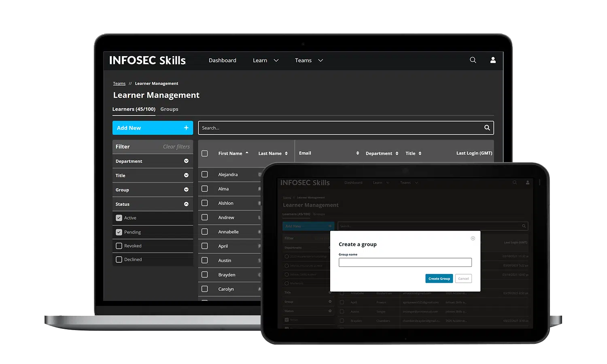Screen dimensions: 607x364
Task: Uncheck the Active status filter
Action: pyautogui.click(x=119, y=218)
